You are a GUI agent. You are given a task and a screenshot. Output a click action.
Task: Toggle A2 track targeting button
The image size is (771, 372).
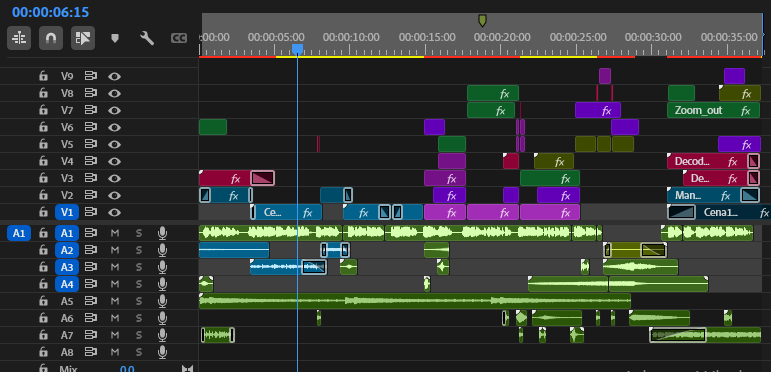click(67, 251)
